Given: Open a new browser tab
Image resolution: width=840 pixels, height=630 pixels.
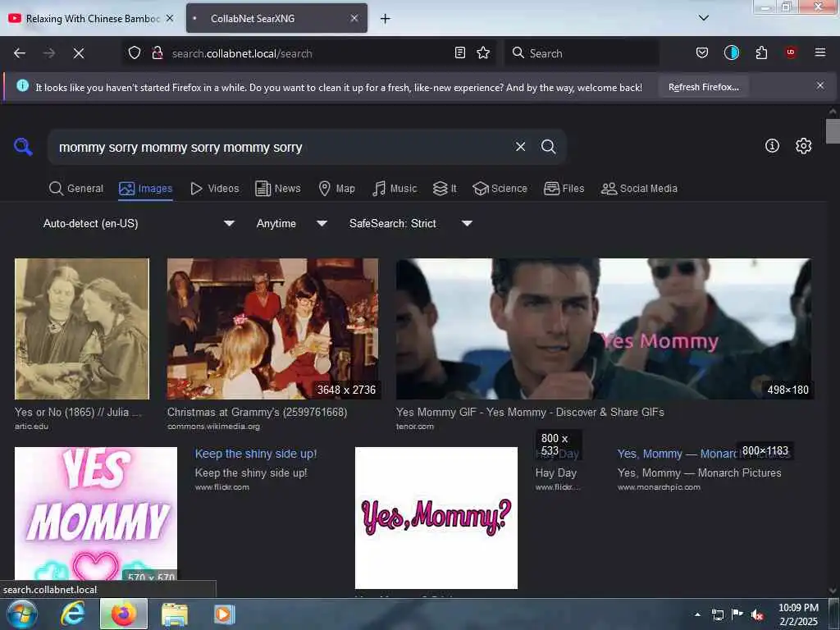Looking at the screenshot, I should coord(385,19).
